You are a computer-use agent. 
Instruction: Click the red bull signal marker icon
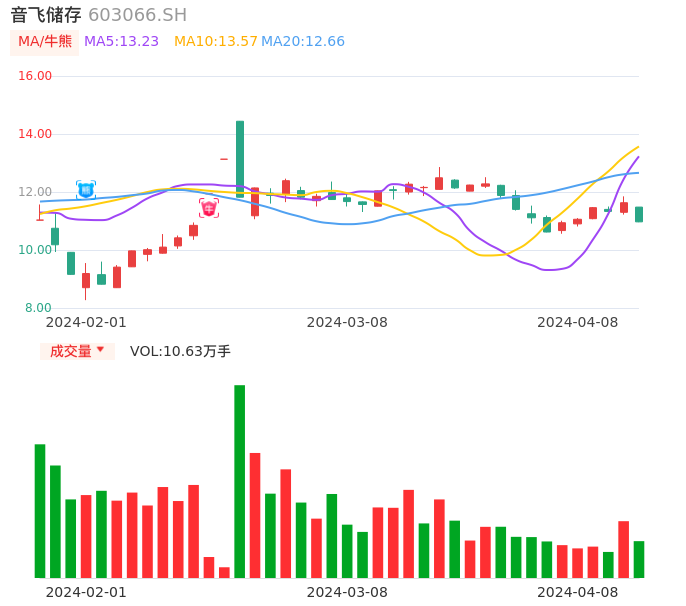(x=209, y=208)
